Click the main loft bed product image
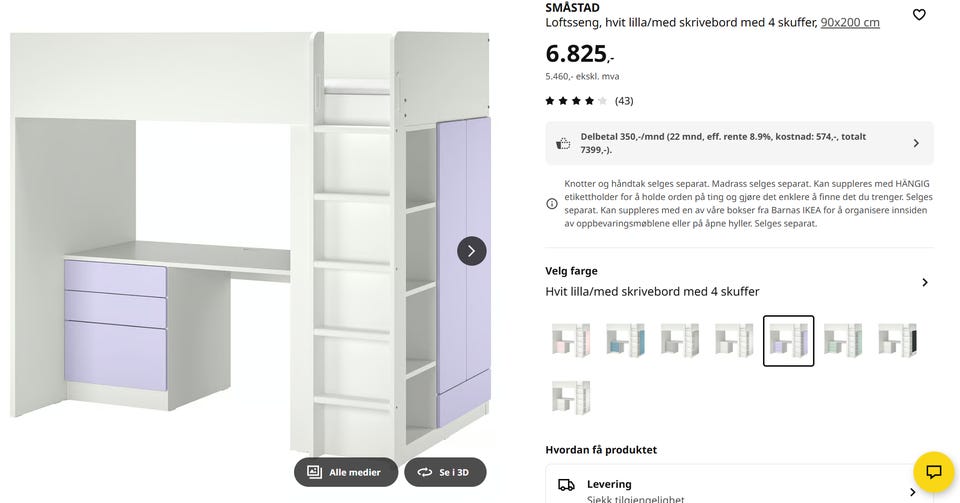The height and width of the screenshot is (503, 960). tap(250, 250)
